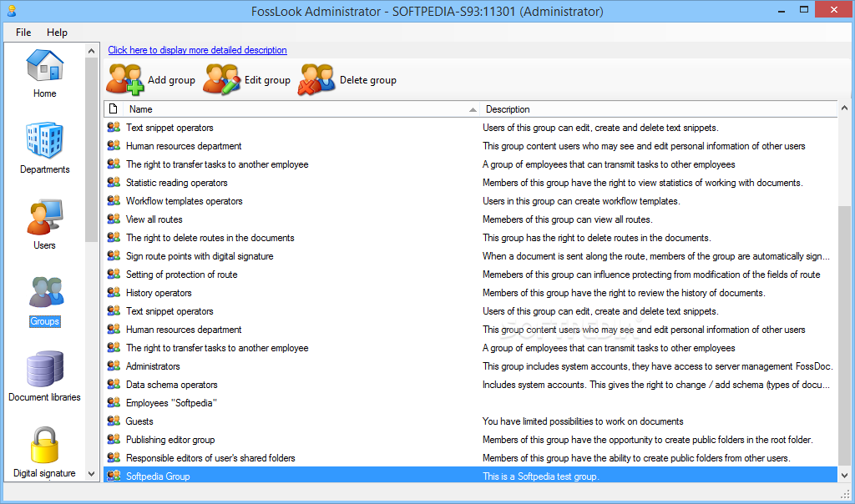
Task: Open the Departments section icon
Action: pyautogui.click(x=45, y=140)
